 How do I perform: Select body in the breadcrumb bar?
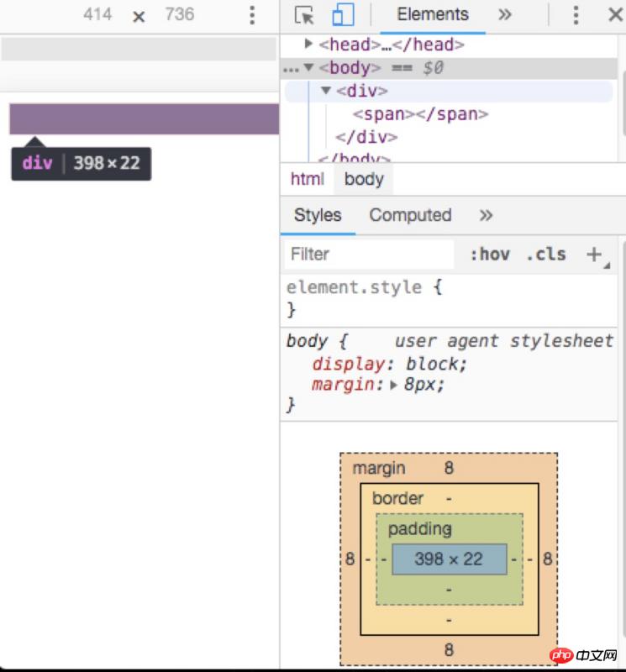pyautogui.click(x=364, y=179)
